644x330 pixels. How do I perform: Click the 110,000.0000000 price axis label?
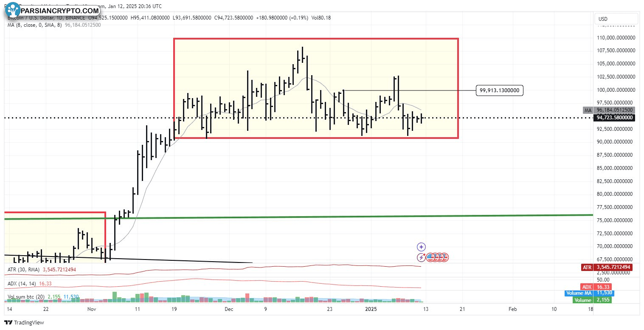pyautogui.click(x=616, y=38)
